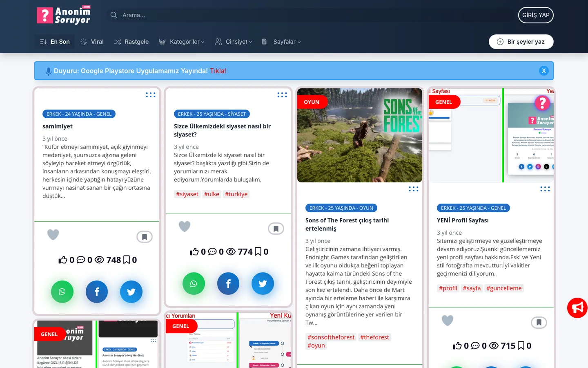Viewport: 588px width, 368px height.
Task: Bookmark the YENİ Profil Sayfası post
Action: point(539,323)
